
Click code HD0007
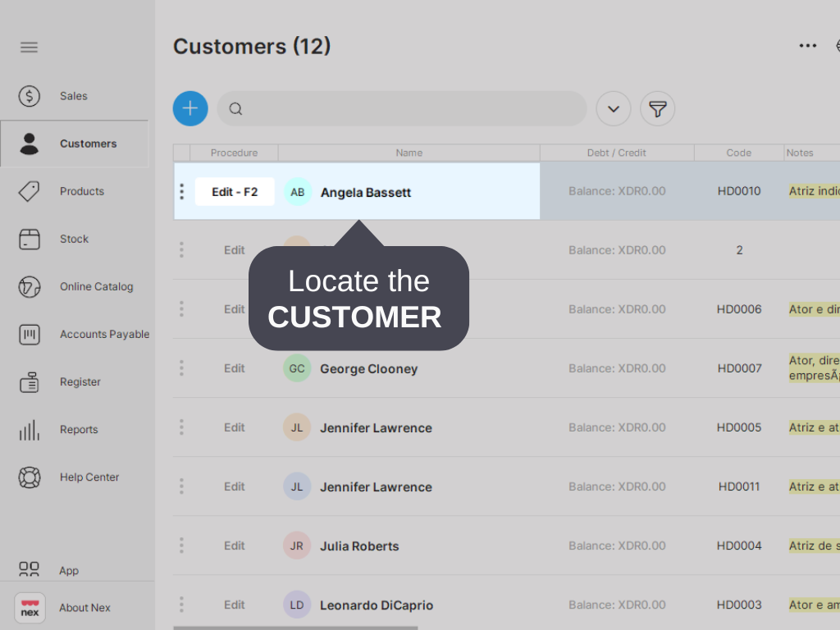pos(739,368)
